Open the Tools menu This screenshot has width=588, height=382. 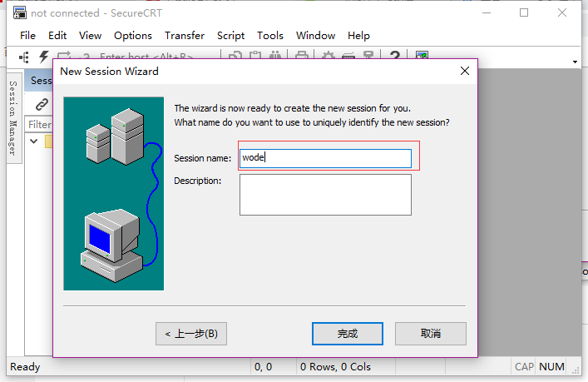coord(270,35)
